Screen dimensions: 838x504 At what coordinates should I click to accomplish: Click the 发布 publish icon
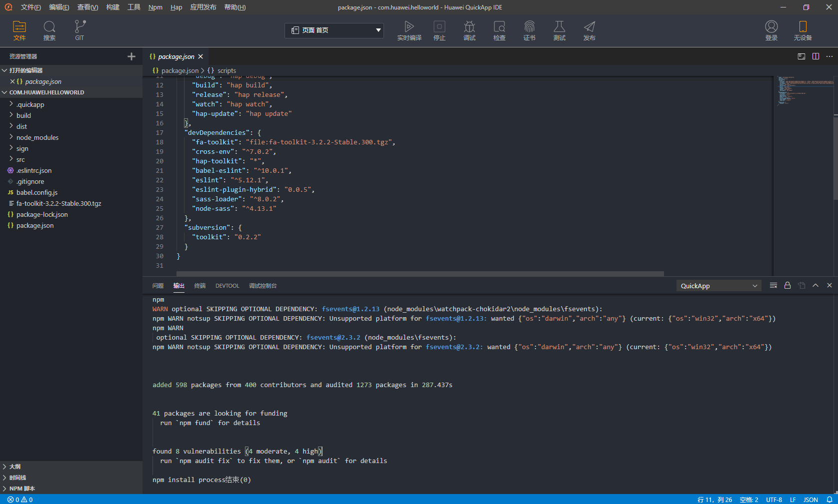(589, 30)
